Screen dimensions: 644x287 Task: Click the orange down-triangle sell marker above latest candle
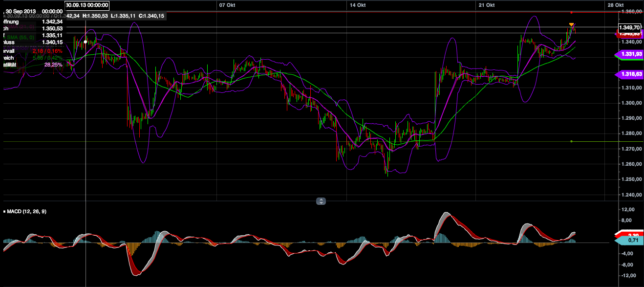tap(571, 23)
